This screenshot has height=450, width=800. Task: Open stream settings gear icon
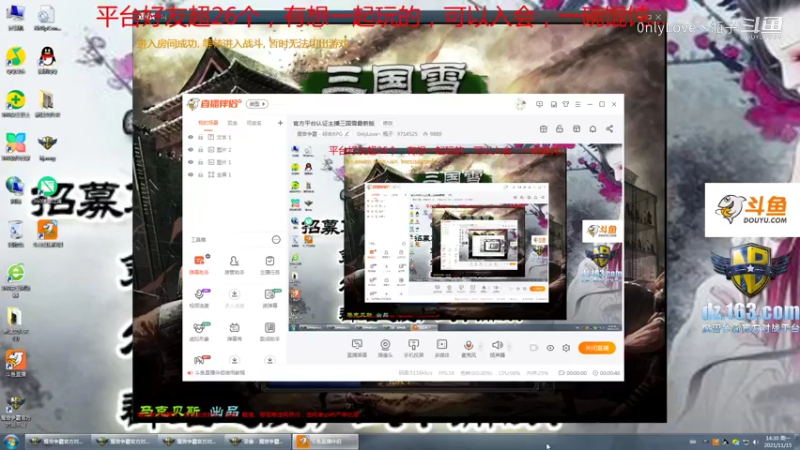click(x=566, y=348)
